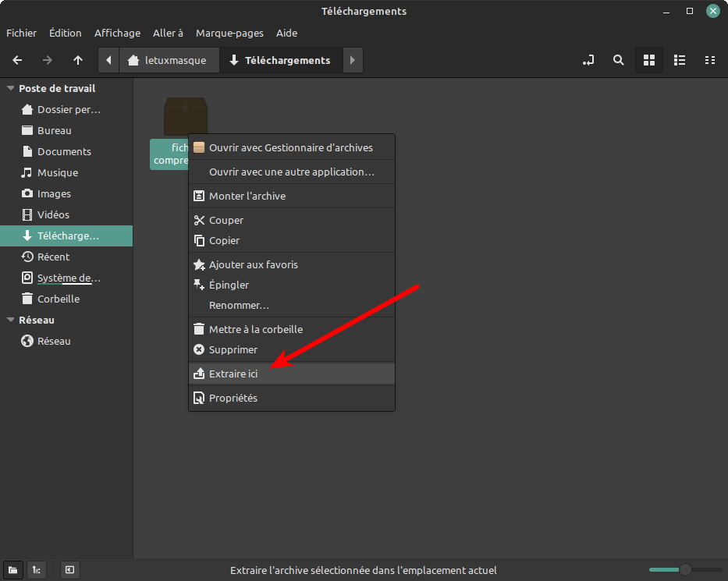The height and width of the screenshot is (581, 728).
Task: Open the Aller à menu
Action: pos(168,34)
